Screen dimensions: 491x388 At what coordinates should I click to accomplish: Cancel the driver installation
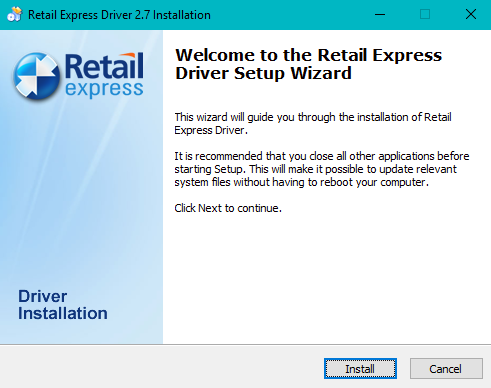446,369
